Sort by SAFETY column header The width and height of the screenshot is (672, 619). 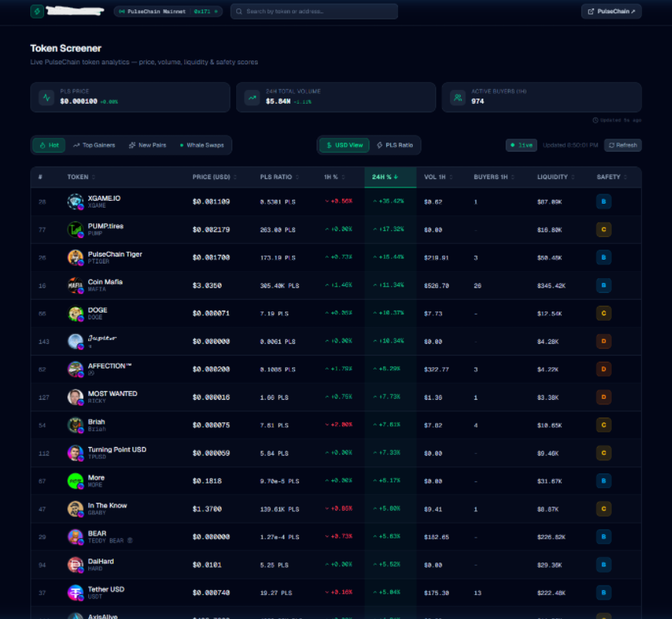click(612, 177)
